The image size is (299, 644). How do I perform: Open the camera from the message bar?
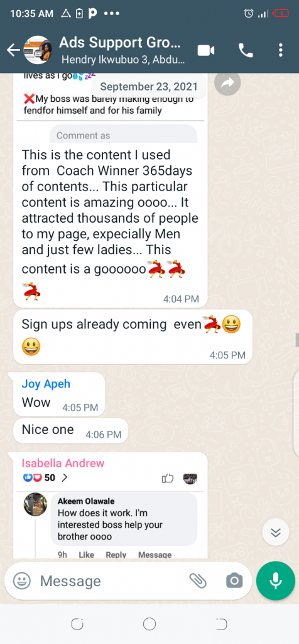(234, 580)
